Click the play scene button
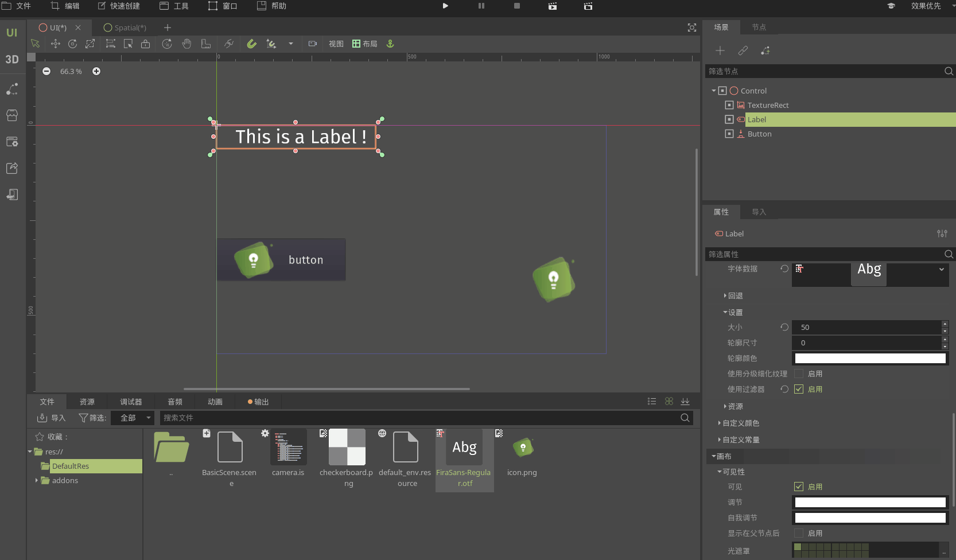This screenshot has height=560, width=956. click(445, 6)
